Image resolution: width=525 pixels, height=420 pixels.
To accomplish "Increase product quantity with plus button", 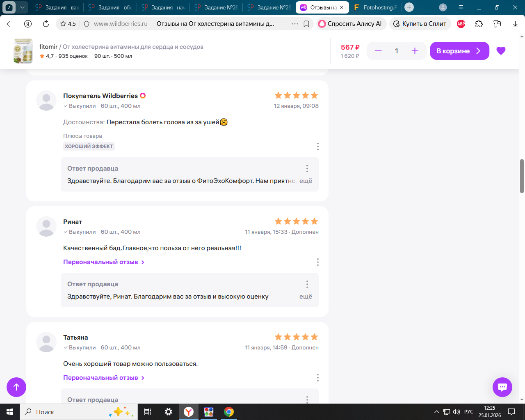I will tap(415, 51).
